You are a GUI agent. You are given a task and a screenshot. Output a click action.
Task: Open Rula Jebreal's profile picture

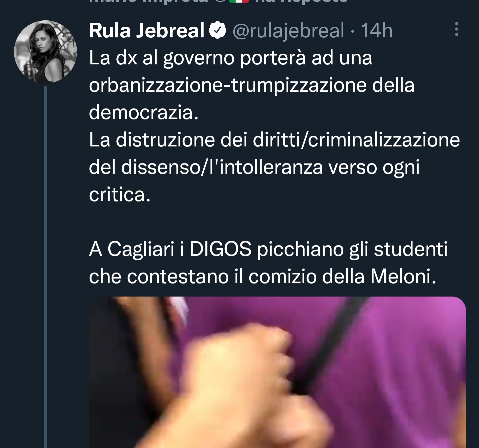[x=45, y=51]
